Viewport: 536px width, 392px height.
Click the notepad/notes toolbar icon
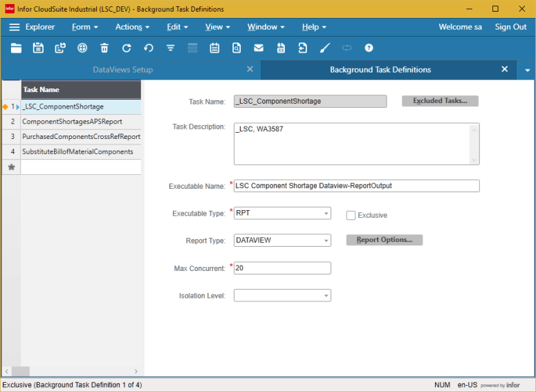[x=214, y=48]
